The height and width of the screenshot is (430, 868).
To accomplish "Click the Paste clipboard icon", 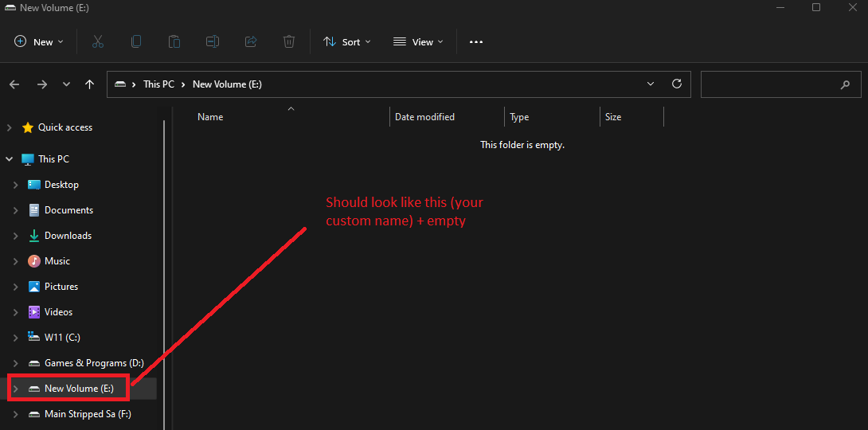I will click(174, 41).
